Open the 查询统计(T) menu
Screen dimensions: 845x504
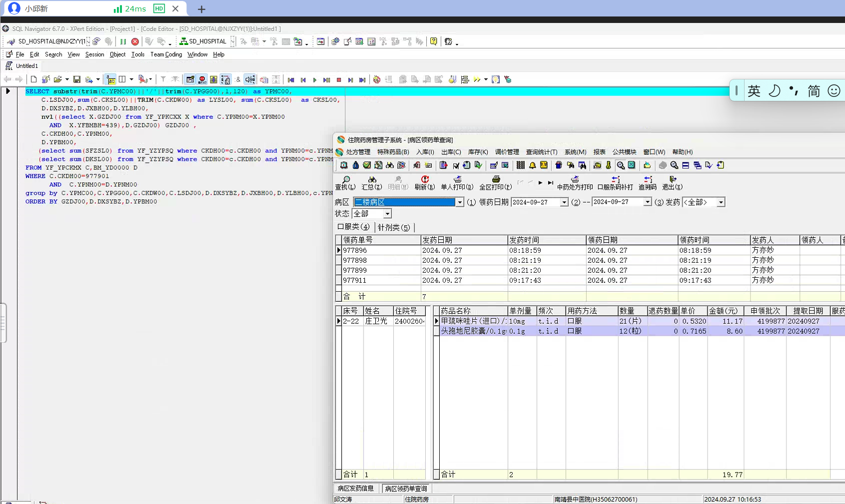[x=541, y=152]
